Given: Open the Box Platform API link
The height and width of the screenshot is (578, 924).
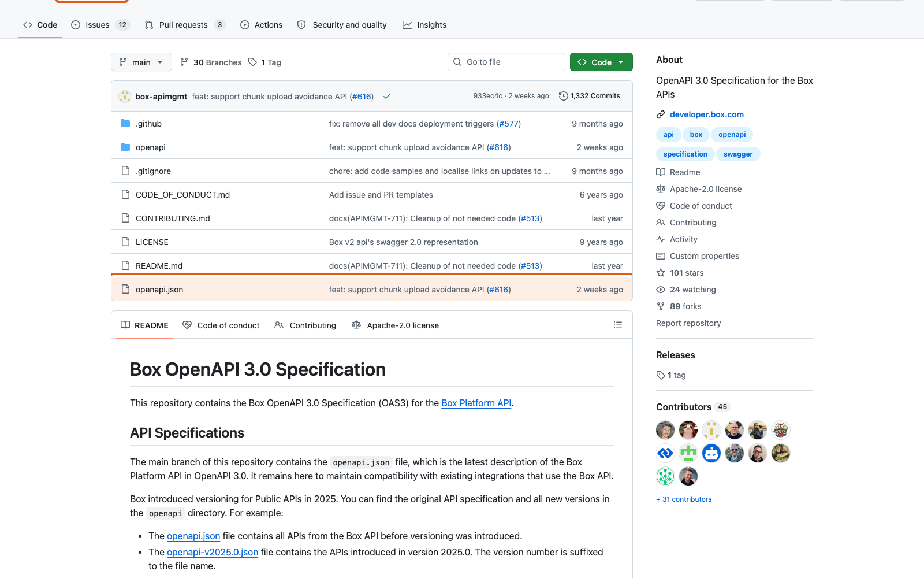Looking at the screenshot, I should tap(476, 403).
